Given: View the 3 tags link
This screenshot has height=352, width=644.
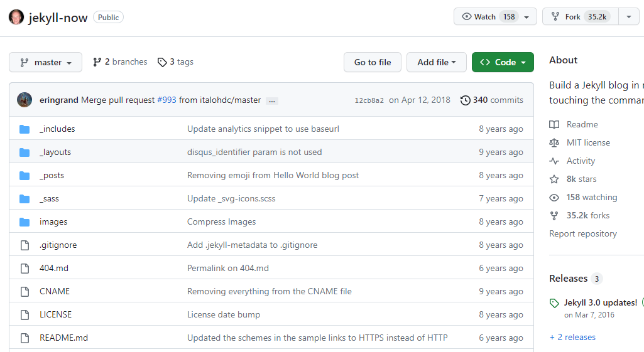Looking at the screenshot, I should (x=175, y=62).
